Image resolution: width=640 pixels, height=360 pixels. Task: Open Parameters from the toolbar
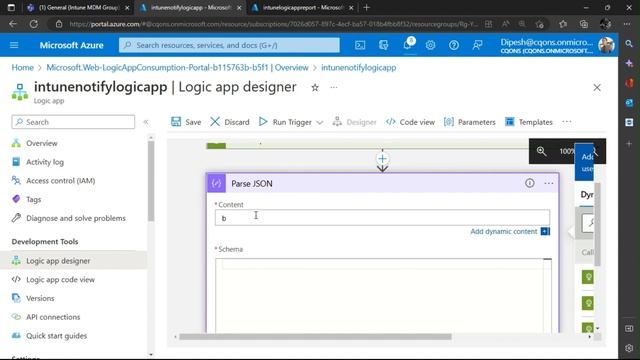pos(469,122)
